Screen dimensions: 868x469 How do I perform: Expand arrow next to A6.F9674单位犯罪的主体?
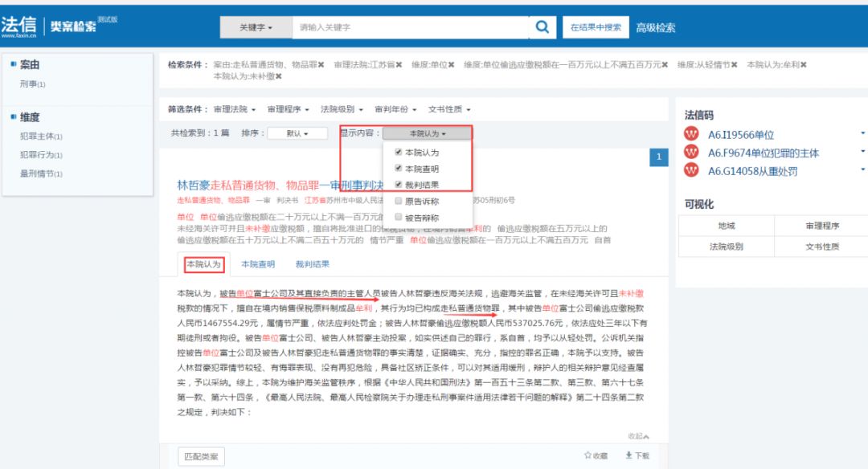click(862, 152)
